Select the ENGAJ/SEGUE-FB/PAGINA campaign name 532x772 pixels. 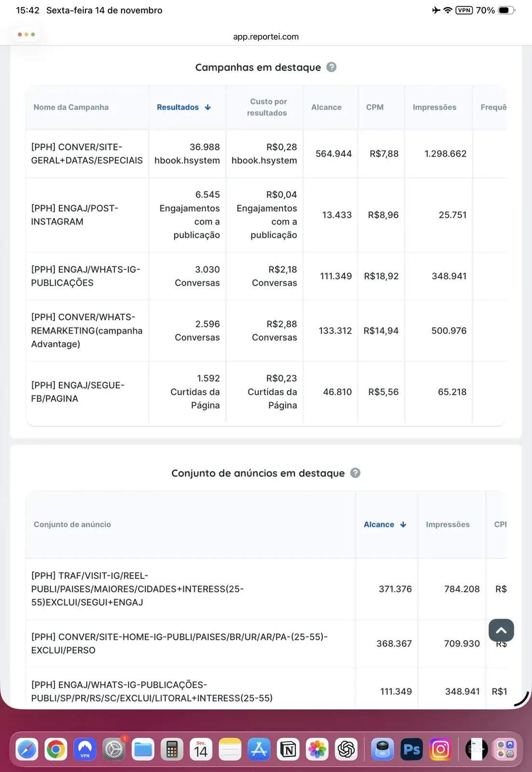[78, 392]
